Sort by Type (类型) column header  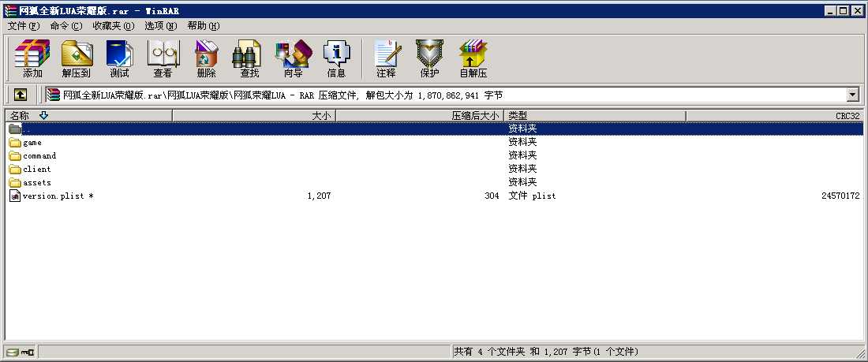point(595,116)
